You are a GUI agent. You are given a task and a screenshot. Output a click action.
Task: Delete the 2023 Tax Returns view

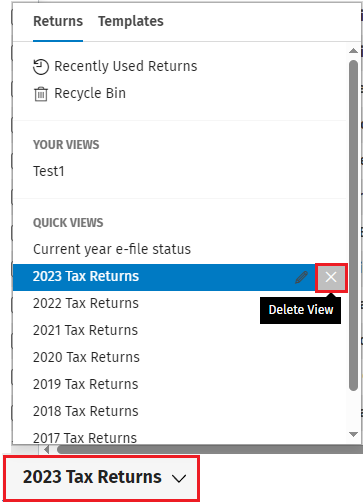(x=331, y=277)
